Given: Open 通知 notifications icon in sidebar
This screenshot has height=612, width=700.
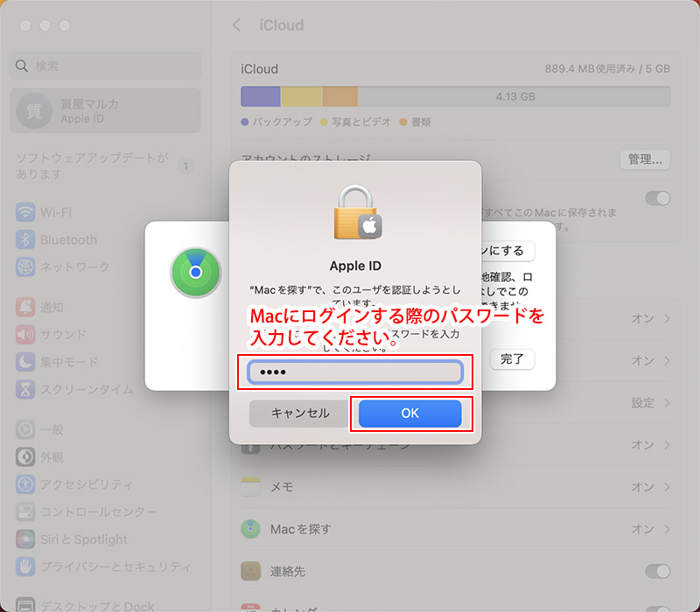Looking at the screenshot, I should [25, 307].
